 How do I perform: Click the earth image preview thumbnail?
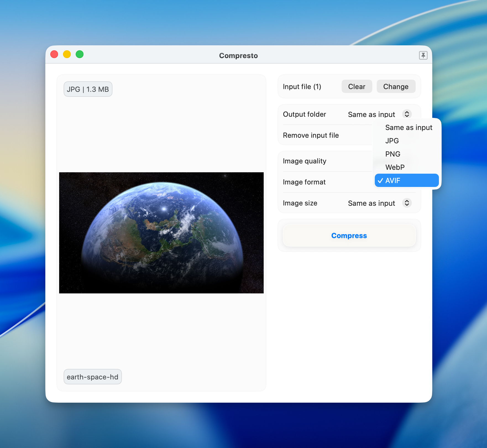(161, 233)
